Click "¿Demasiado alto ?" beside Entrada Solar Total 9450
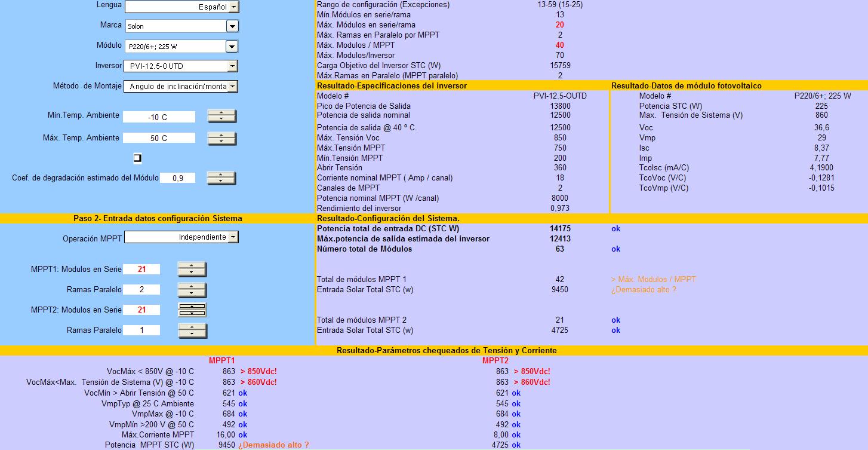868x450 pixels. click(x=643, y=290)
